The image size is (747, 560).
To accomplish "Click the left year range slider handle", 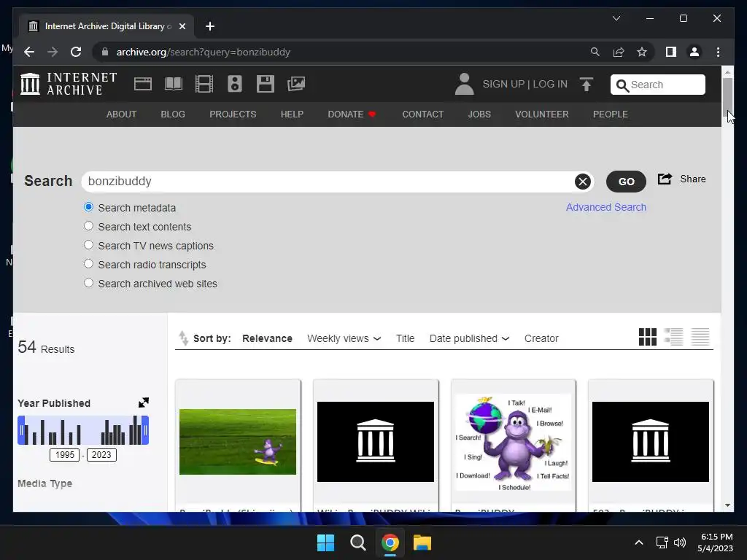I will click(21, 430).
